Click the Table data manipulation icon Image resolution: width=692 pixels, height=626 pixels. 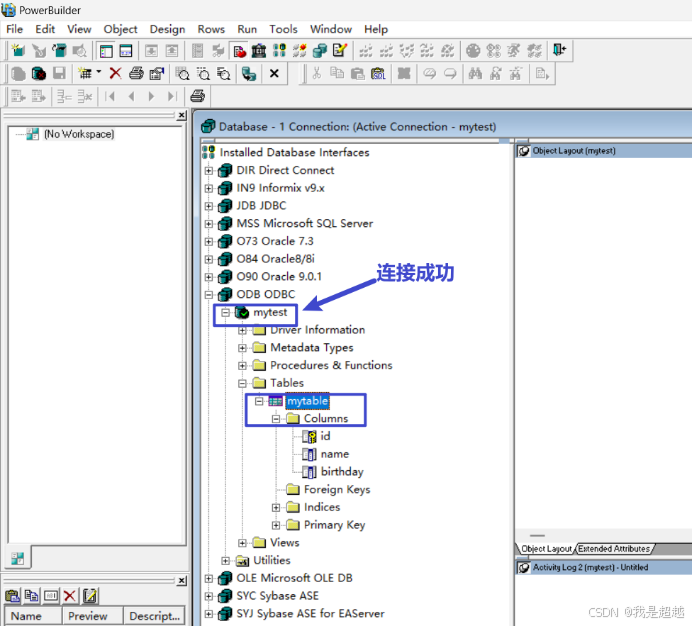tap(203, 73)
